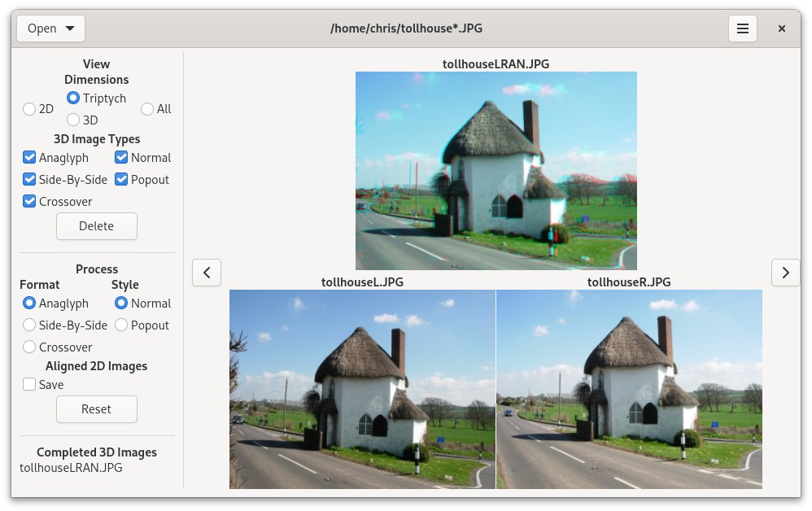
Task: Click the Delete button
Action: click(97, 226)
